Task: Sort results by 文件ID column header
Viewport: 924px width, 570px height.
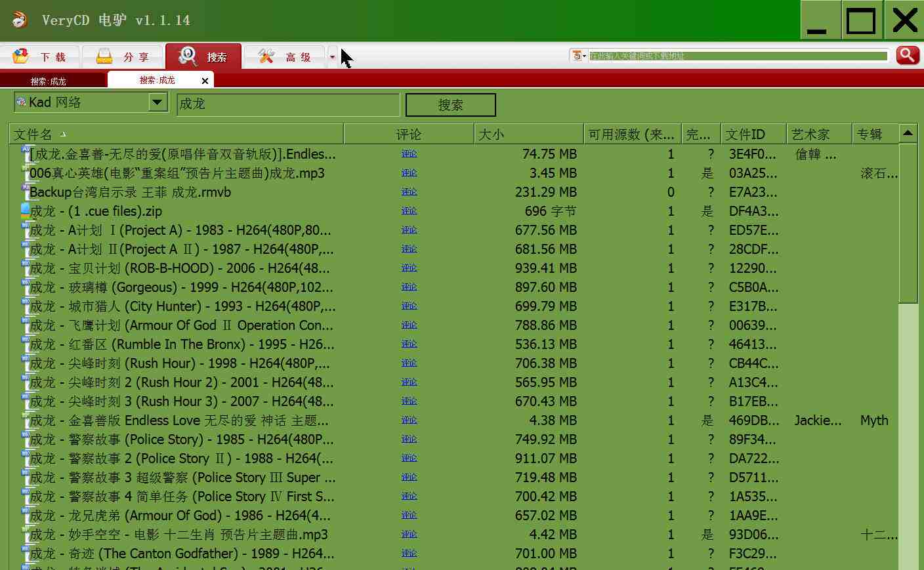Action: pyautogui.click(x=754, y=134)
